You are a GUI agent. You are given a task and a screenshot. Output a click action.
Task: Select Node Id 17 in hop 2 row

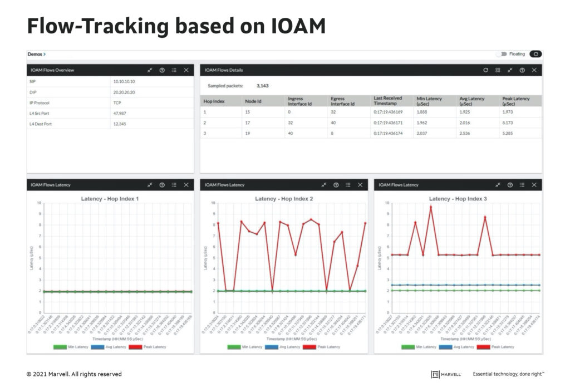coord(248,123)
